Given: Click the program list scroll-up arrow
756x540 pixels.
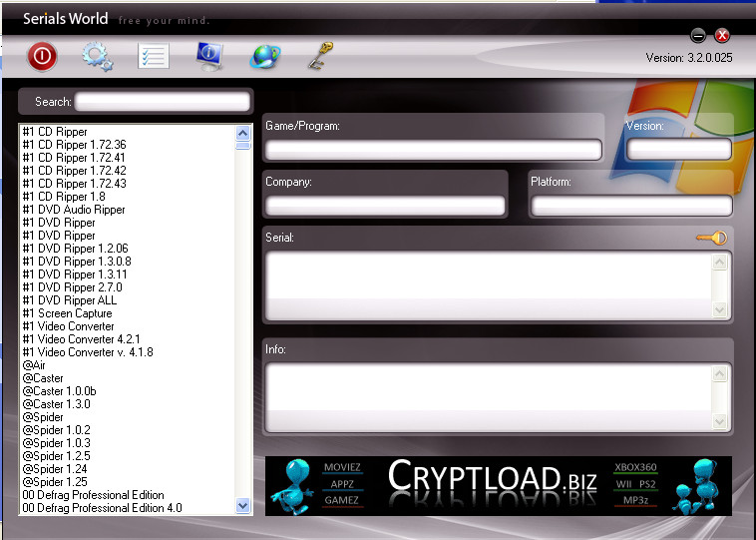Looking at the screenshot, I should click(243, 133).
